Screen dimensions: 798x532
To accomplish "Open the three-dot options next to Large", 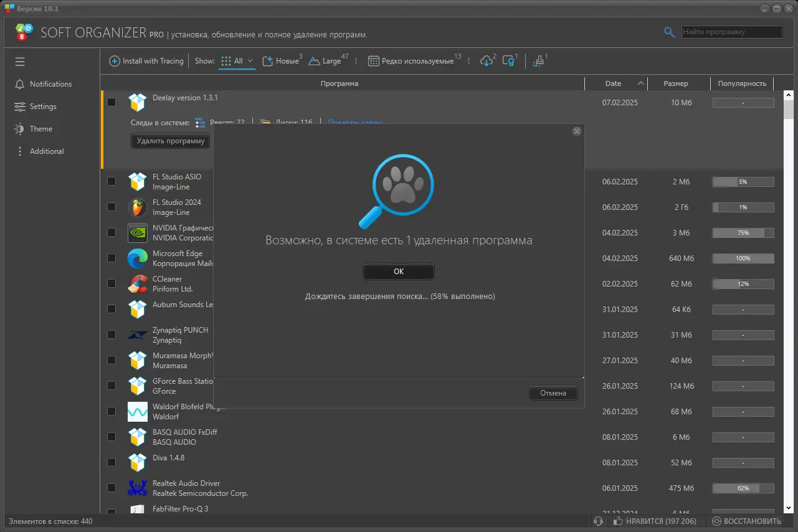I will [x=356, y=61].
